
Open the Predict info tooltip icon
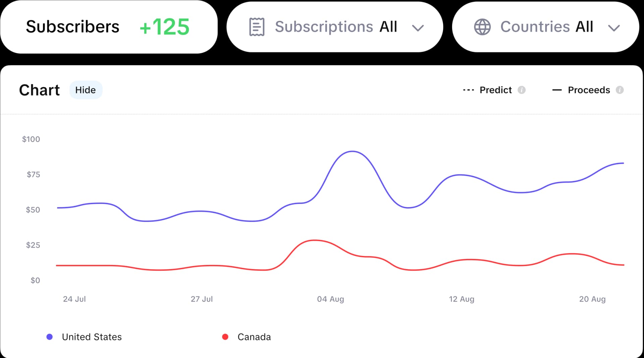pos(521,90)
